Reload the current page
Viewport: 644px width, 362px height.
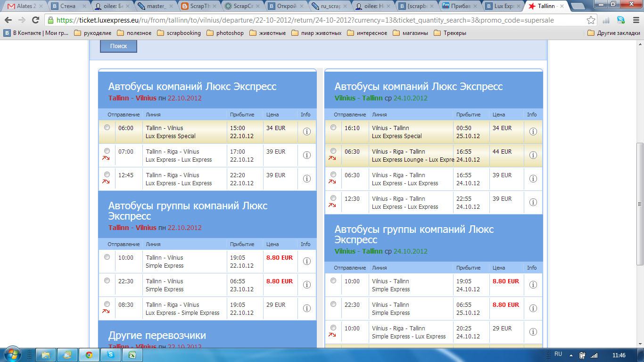[x=35, y=20]
